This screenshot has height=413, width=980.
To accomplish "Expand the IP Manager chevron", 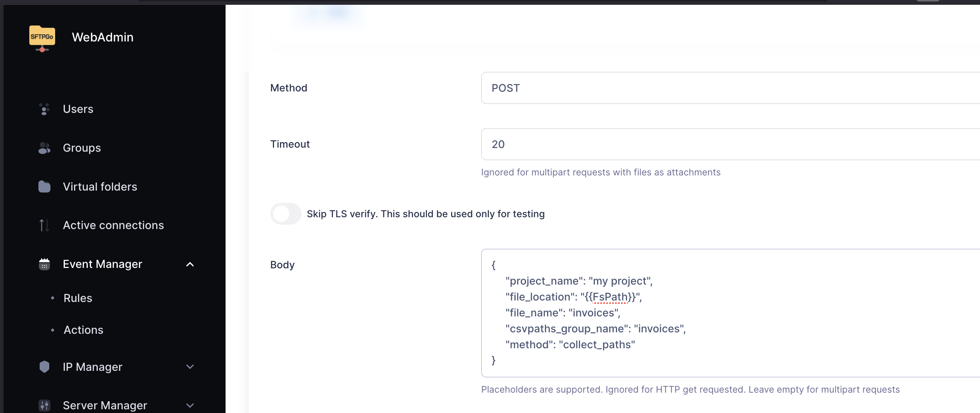I will (x=190, y=367).
